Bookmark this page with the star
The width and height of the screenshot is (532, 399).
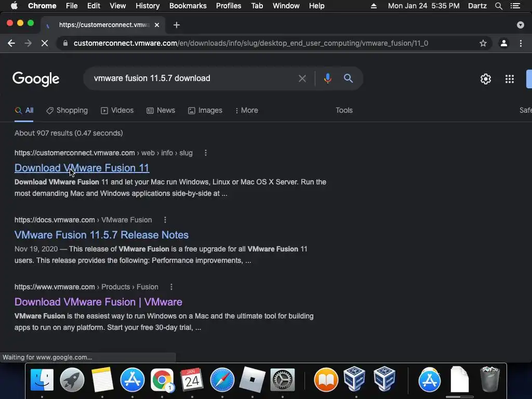tap(483, 43)
